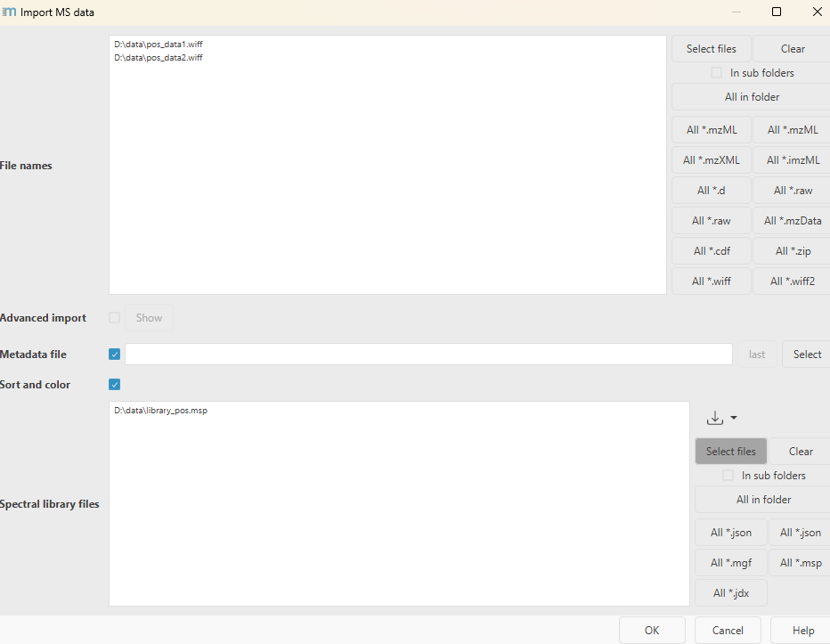Focus the Metadata file path field
This screenshot has height=644, width=830.
click(x=428, y=354)
